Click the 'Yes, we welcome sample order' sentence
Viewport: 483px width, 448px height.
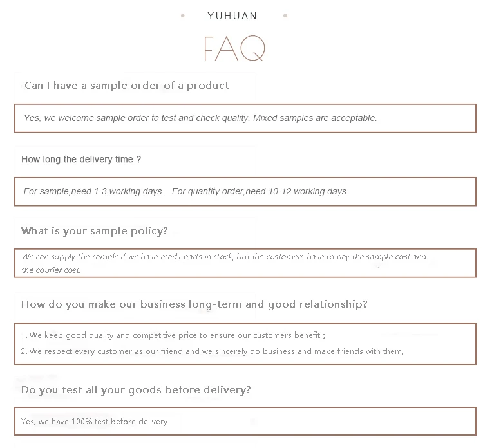[x=137, y=118]
